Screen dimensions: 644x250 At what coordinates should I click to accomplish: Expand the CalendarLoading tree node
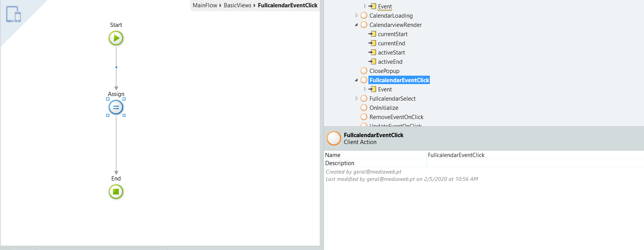point(357,16)
